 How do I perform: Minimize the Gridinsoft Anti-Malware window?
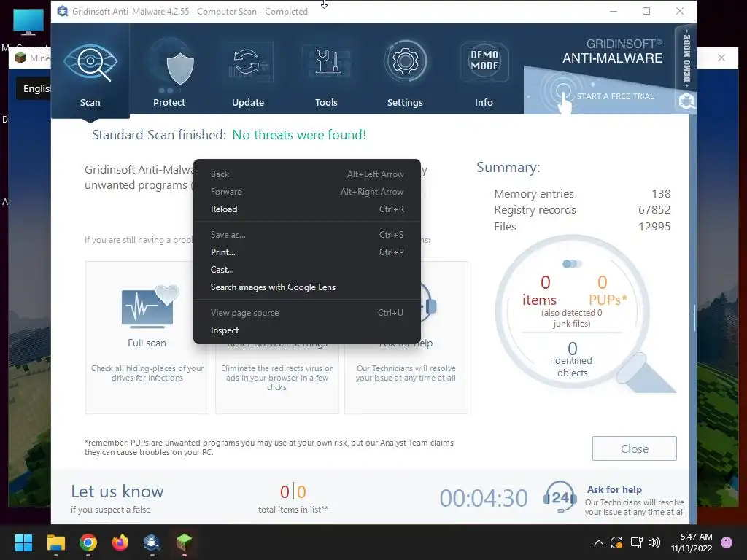(x=614, y=11)
